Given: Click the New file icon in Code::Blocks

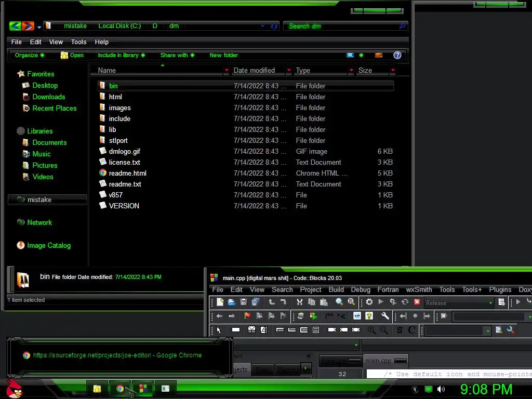Looking at the screenshot, I should point(220,302).
